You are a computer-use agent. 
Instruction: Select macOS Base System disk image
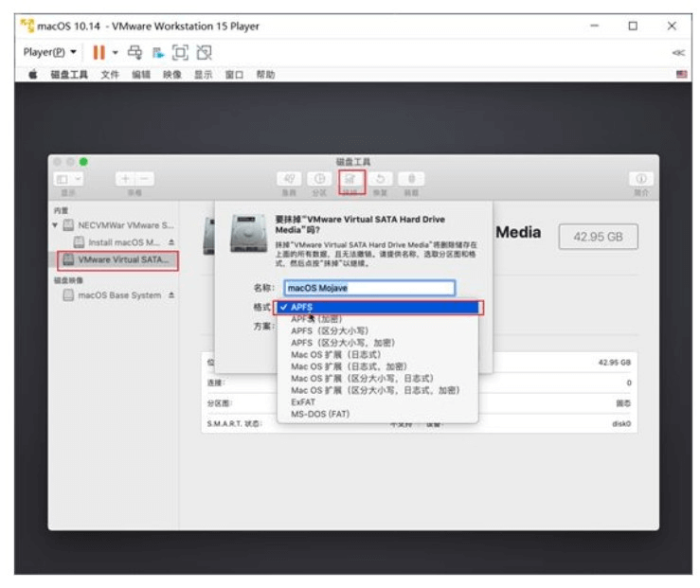tap(118, 295)
